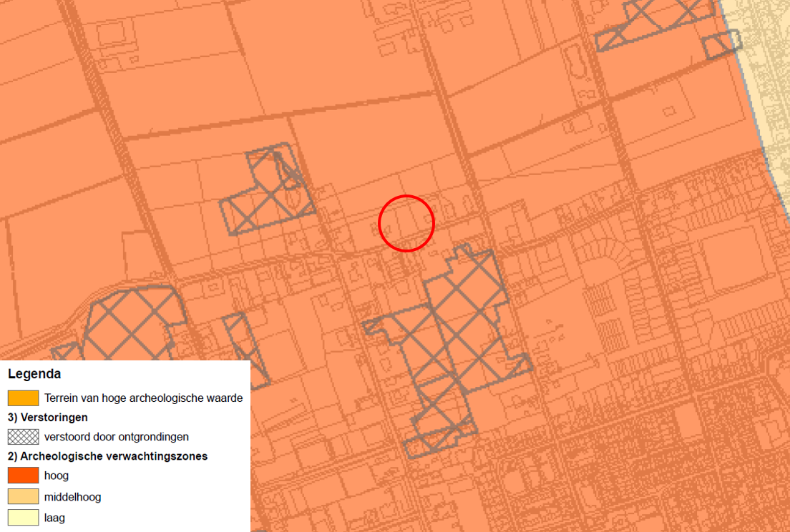
Task: Click the 'middelhoog' legend label text
Action: coord(72,496)
